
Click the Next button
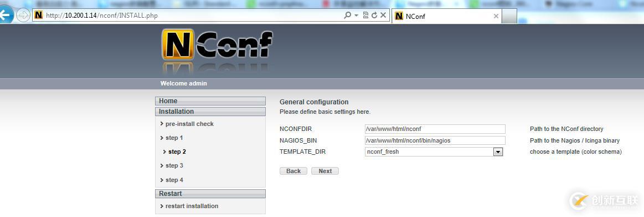tap(325, 171)
